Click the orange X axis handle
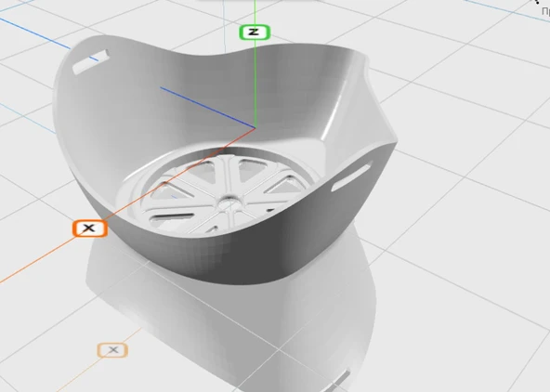 (90, 229)
